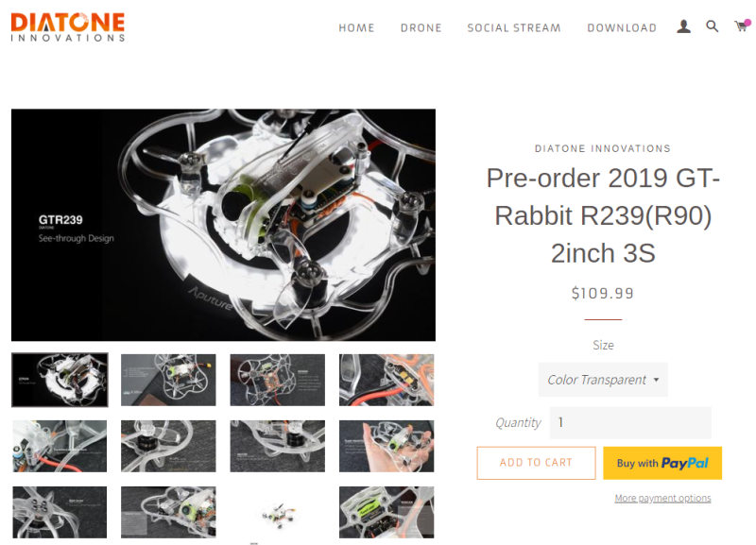Open the Drone menu item
This screenshot has height=545, width=756.
pos(421,28)
